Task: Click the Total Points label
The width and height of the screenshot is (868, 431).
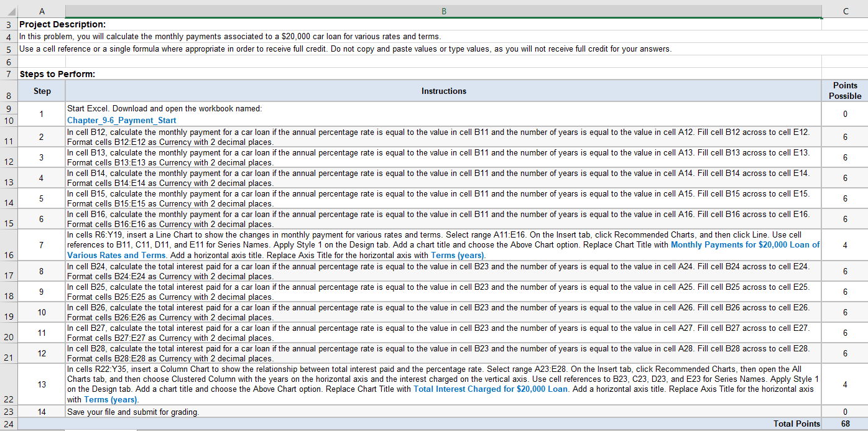Action: 796,423
